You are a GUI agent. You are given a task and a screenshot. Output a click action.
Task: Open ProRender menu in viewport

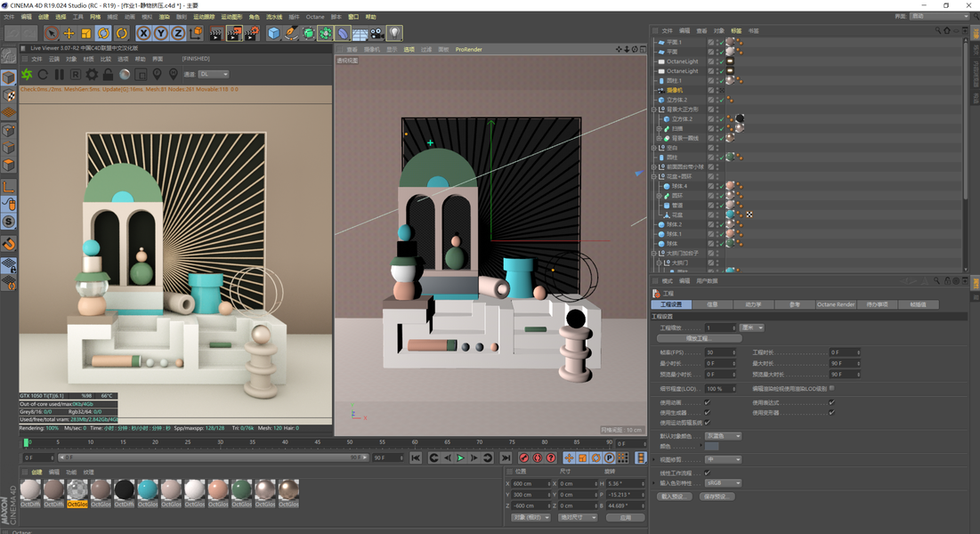pyautogui.click(x=469, y=50)
